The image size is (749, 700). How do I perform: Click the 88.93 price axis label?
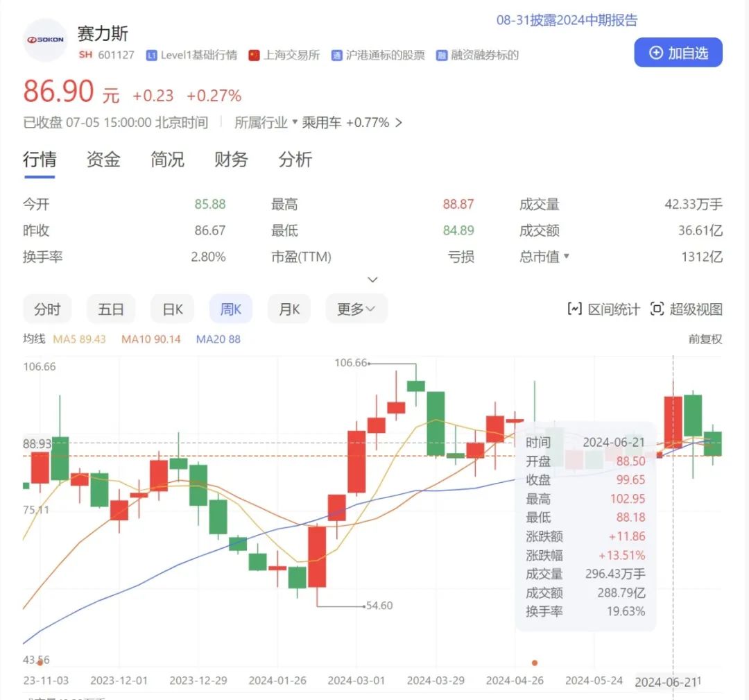click(37, 444)
